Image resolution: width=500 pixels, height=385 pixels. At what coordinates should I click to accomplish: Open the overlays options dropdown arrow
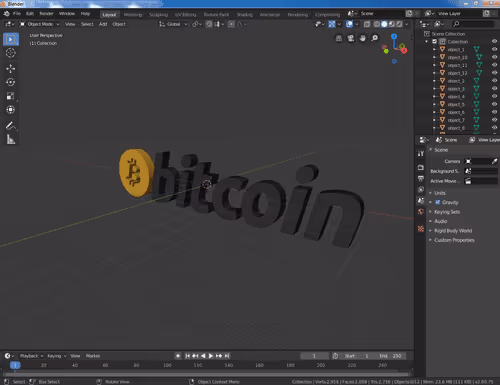pyautogui.click(x=357, y=24)
